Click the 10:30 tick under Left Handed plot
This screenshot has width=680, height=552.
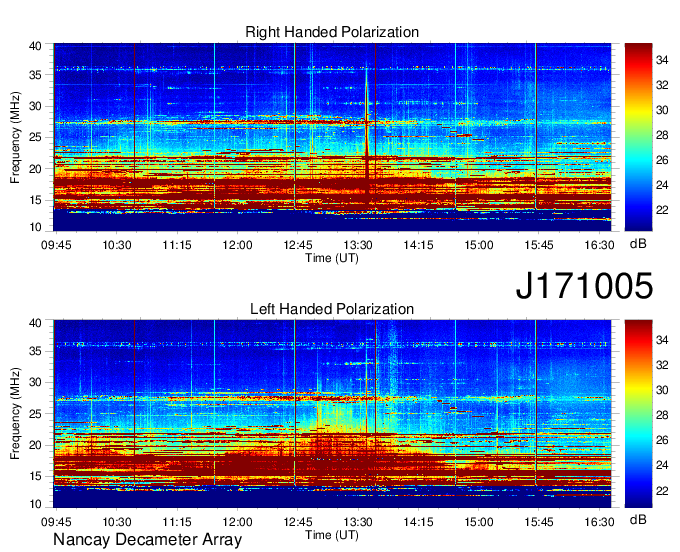tap(117, 522)
